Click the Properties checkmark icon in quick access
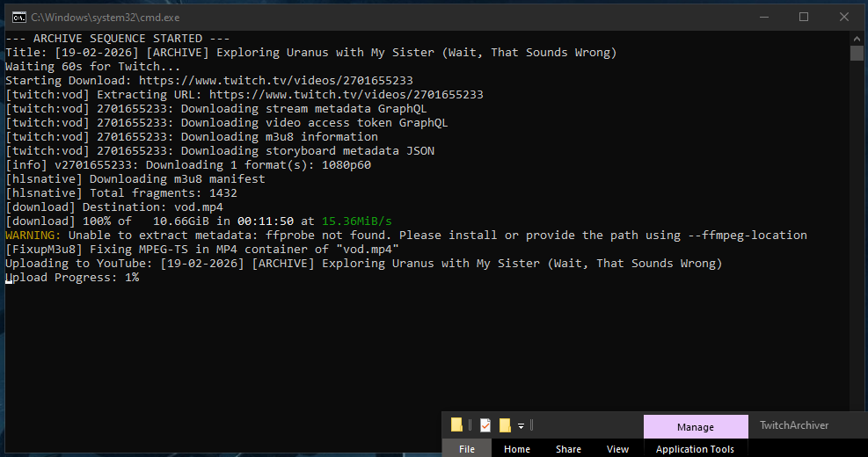 click(x=485, y=425)
